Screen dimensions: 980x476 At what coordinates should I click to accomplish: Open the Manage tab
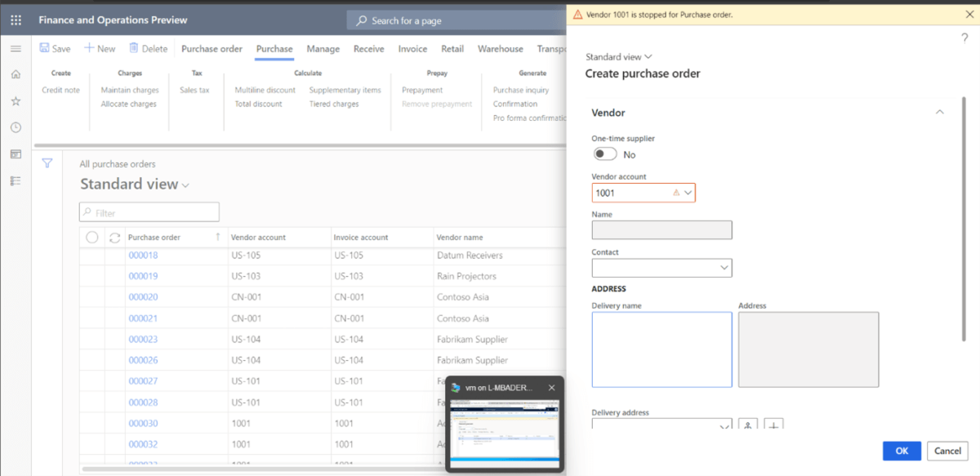[323, 49]
